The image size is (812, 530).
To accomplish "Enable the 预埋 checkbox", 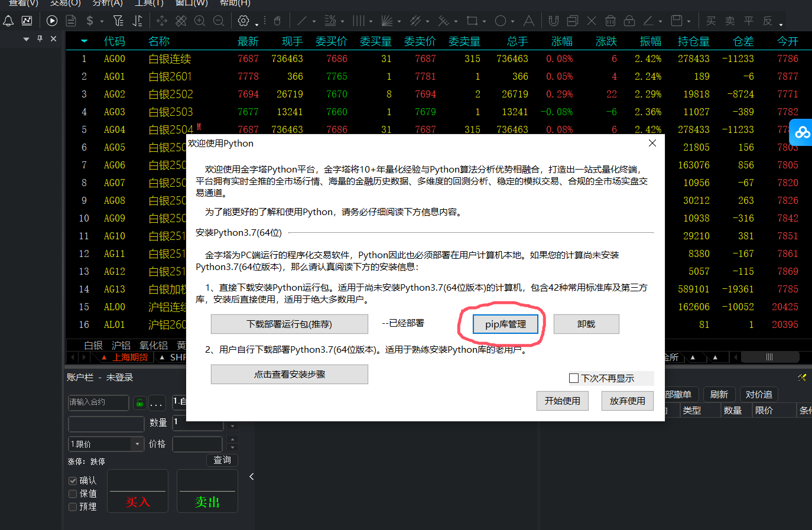I will coord(73,507).
